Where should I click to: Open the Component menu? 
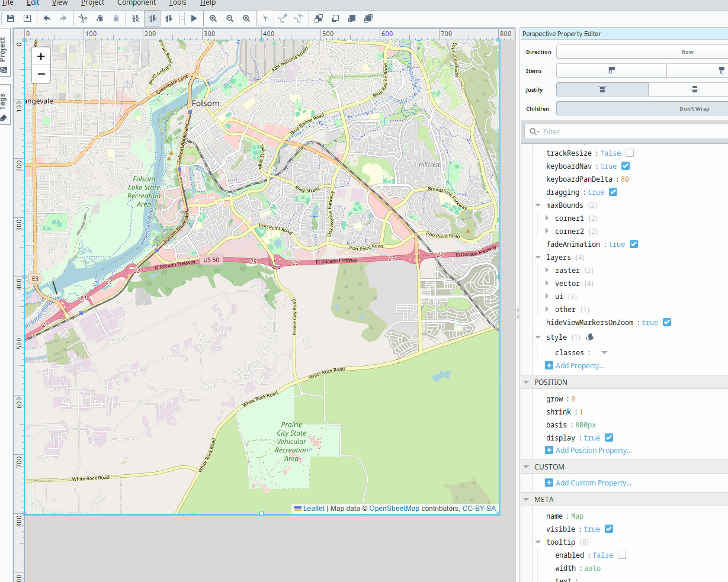136,3
